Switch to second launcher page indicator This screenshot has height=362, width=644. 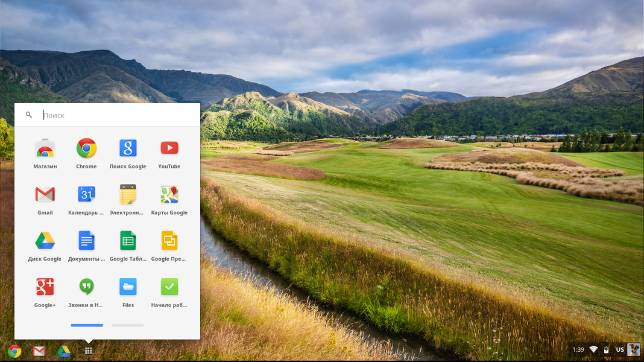(128, 325)
